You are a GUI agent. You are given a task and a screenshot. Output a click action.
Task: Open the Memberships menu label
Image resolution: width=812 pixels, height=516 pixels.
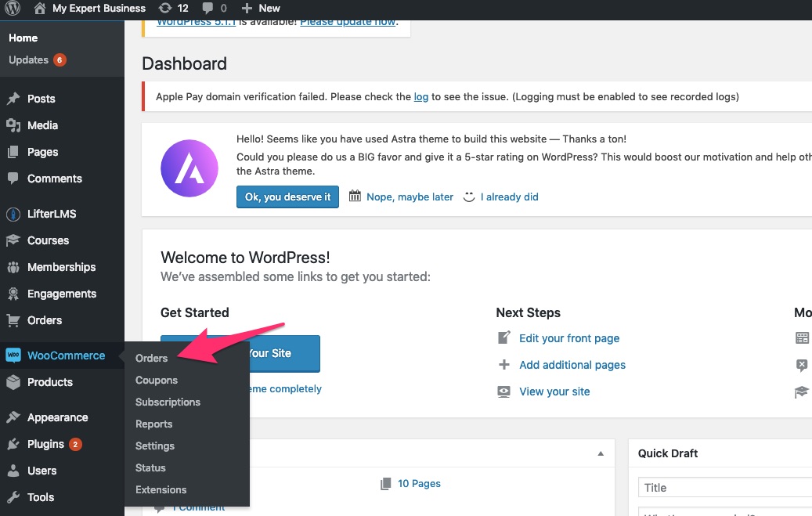[62, 267]
